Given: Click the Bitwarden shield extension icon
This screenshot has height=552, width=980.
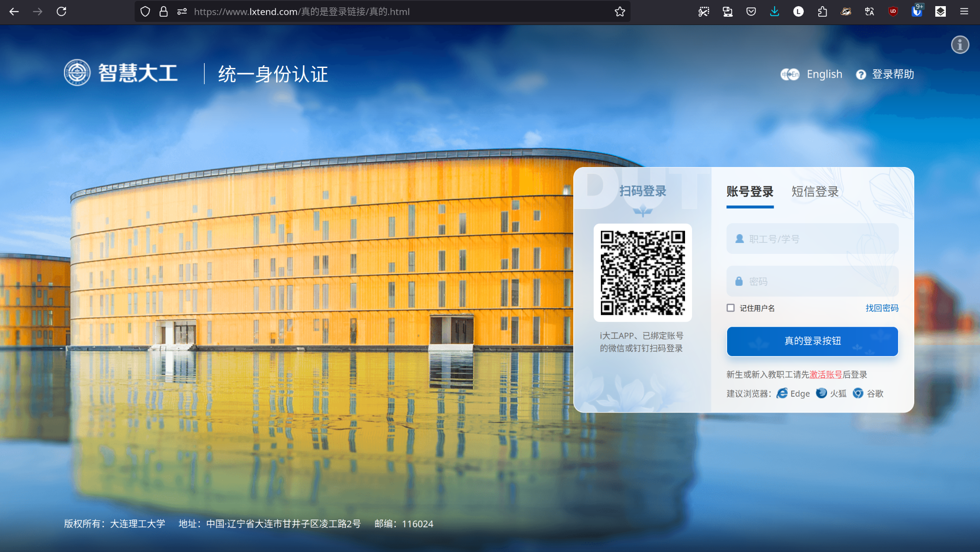Looking at the screenshot, I should pos(916,12).
